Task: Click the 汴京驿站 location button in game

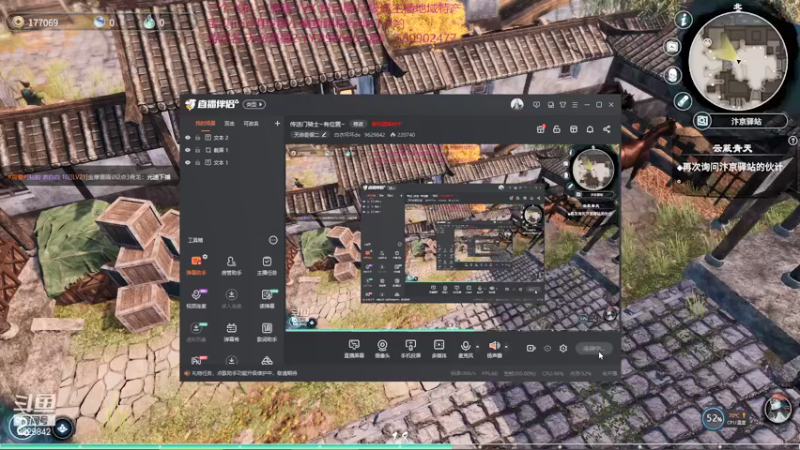Action: (x=746, y=121)
